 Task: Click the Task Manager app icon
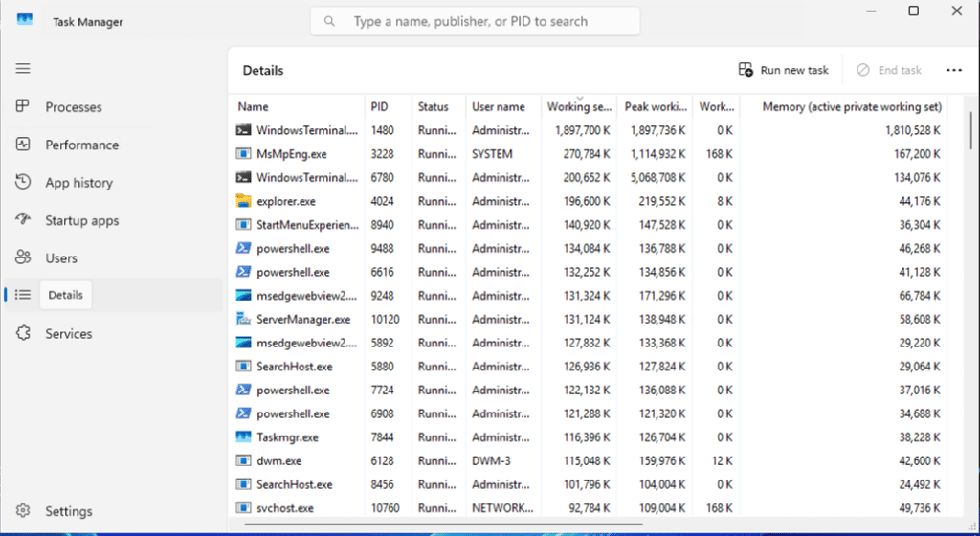point(24,19)
